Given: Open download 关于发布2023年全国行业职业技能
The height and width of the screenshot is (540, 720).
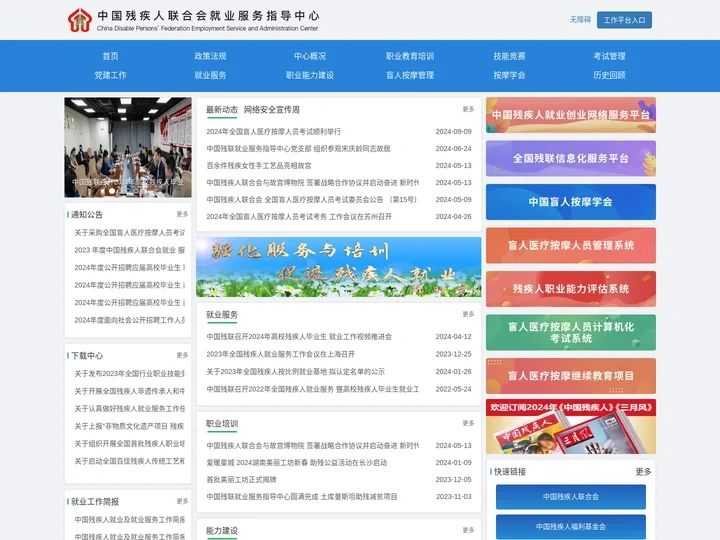Looking at the screenshot, I should (129, 374).
